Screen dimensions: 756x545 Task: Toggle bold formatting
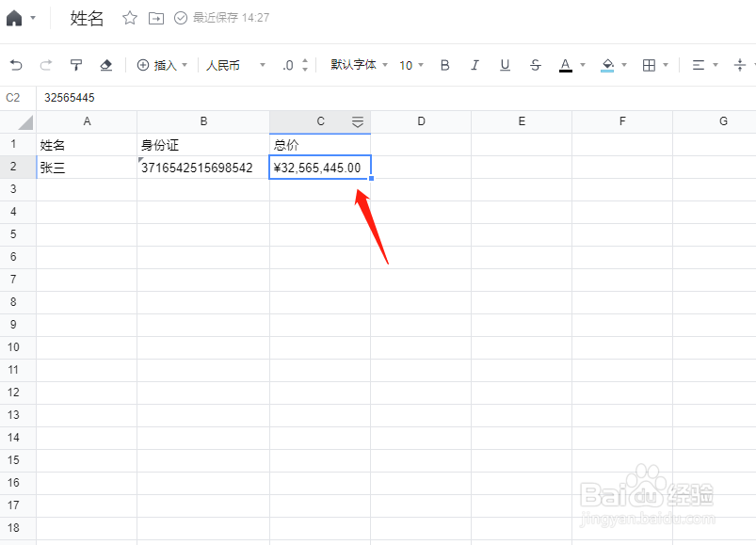[x=445, y=65]
